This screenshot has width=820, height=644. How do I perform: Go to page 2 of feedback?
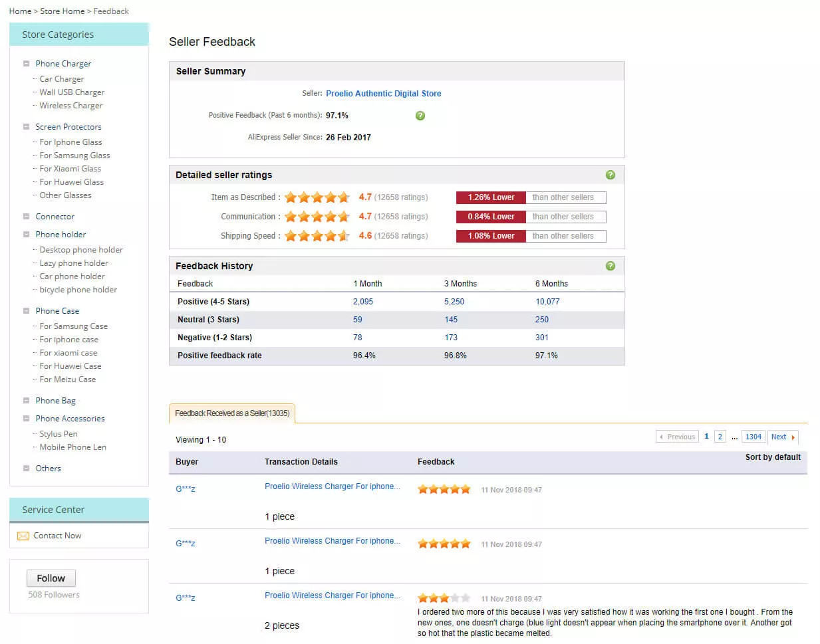[720, 437]
